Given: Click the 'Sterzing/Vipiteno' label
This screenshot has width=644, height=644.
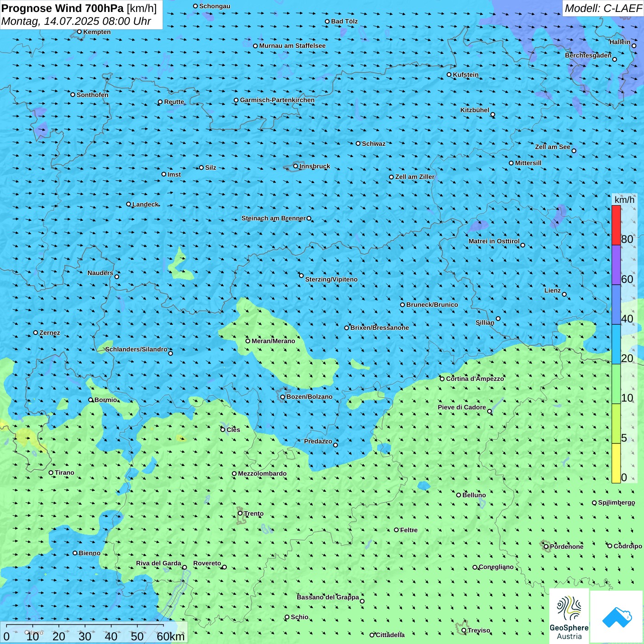Looking at the screenshot, I should 331,279.
